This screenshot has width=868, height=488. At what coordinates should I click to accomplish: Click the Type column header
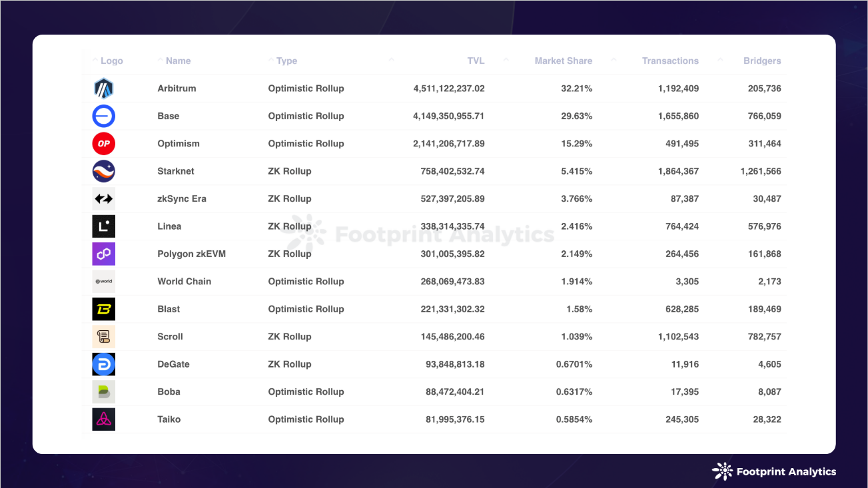286,61
